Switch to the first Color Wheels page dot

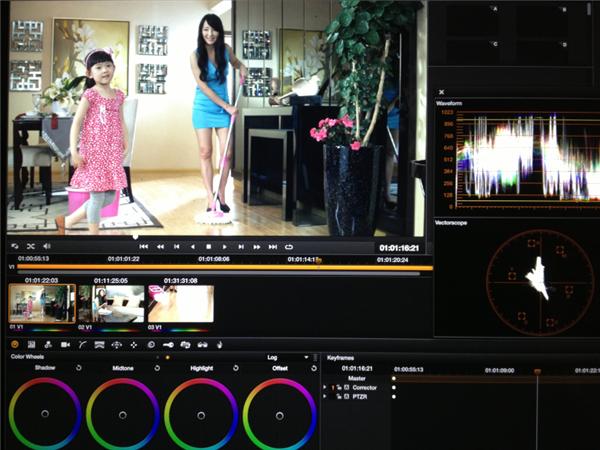[x=158, y=357]
